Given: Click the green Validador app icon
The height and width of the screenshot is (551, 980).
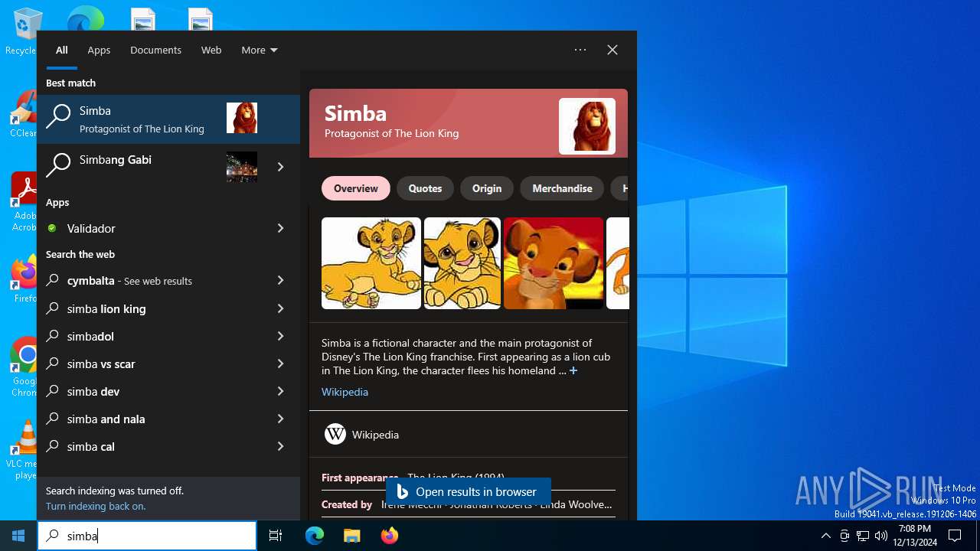Looking at the screenshot, I should click(52, 228).
